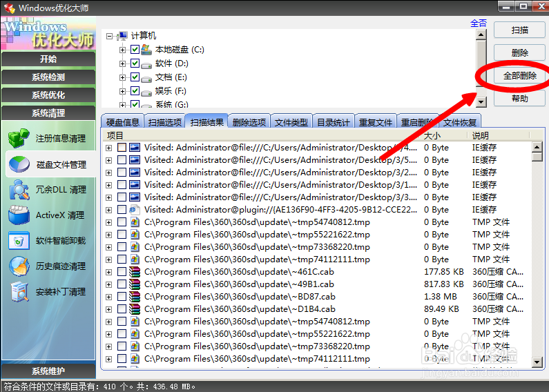Open ActiveX 清理 icon
549x392 pixels.
[x=19, y=215]
